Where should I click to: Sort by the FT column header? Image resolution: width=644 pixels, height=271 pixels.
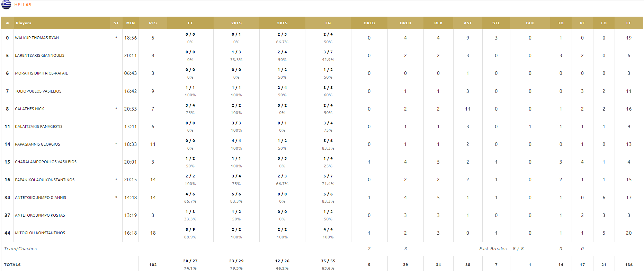pos(190,23)
